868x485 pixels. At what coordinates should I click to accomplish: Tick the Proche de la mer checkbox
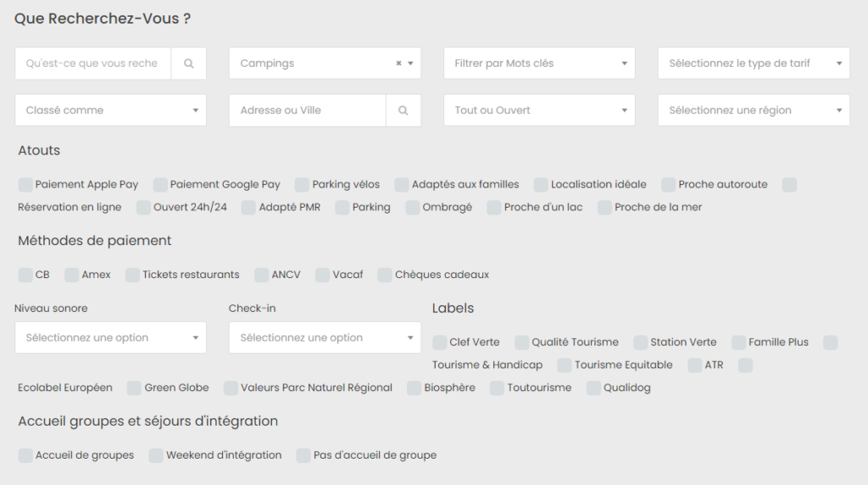(x=604, y=207)
